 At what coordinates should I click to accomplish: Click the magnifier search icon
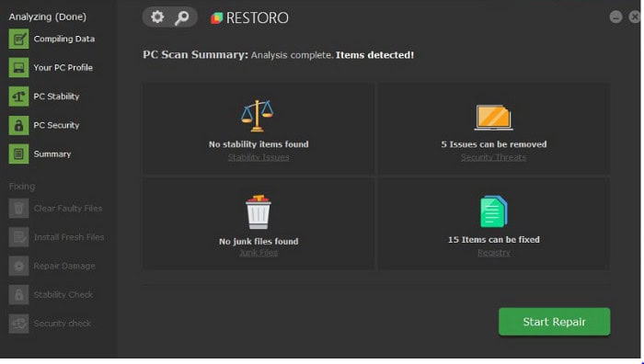click(182, 17)
